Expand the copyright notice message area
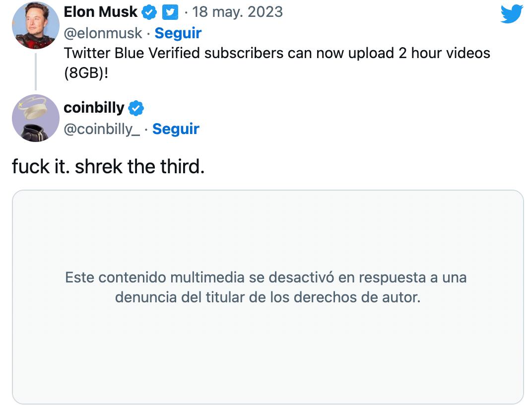 pyautogui.click(x=266, y=288)
